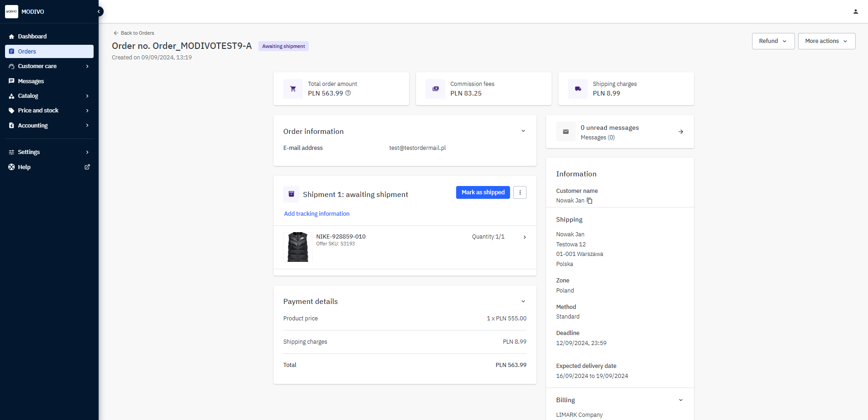Copy the customer name Nowak Jan

[589, 201]
